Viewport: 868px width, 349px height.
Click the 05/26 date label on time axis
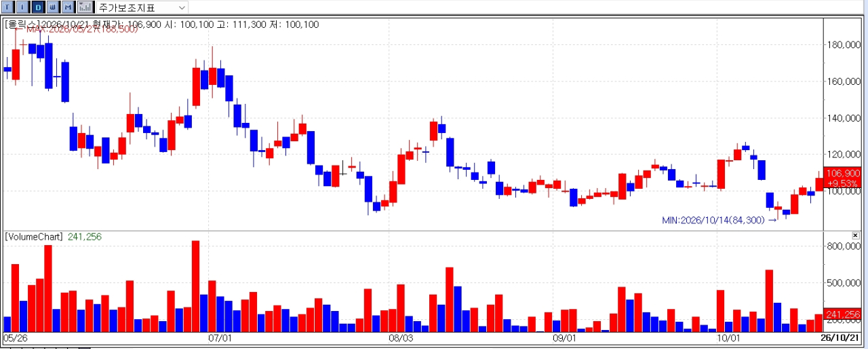point(15,337)
